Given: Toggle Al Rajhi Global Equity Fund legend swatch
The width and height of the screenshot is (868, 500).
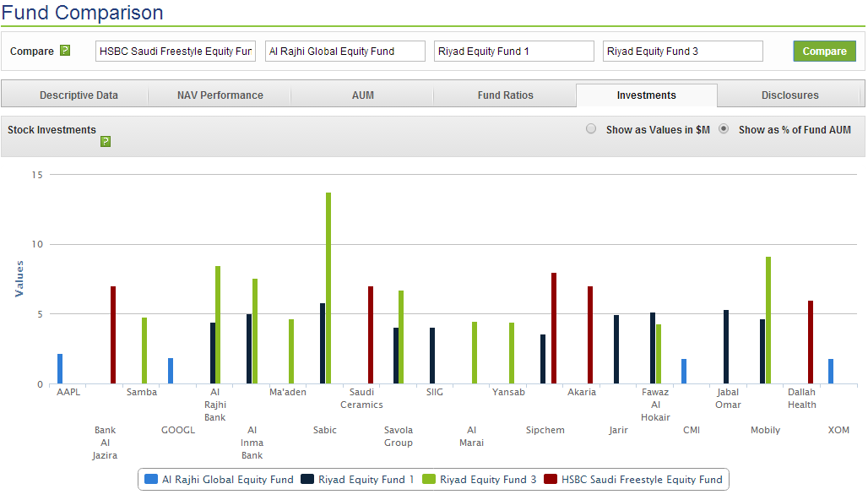Looking at the screenshot, I should [150, 479].
